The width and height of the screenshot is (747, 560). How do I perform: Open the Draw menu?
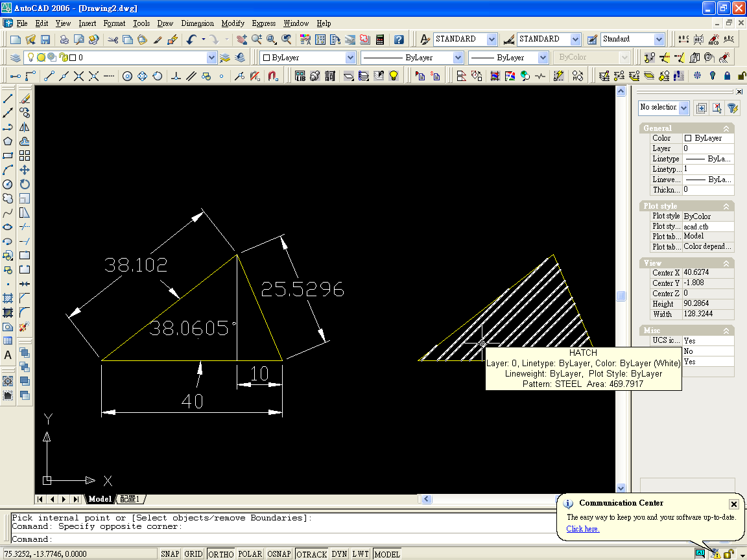point(165,23)
